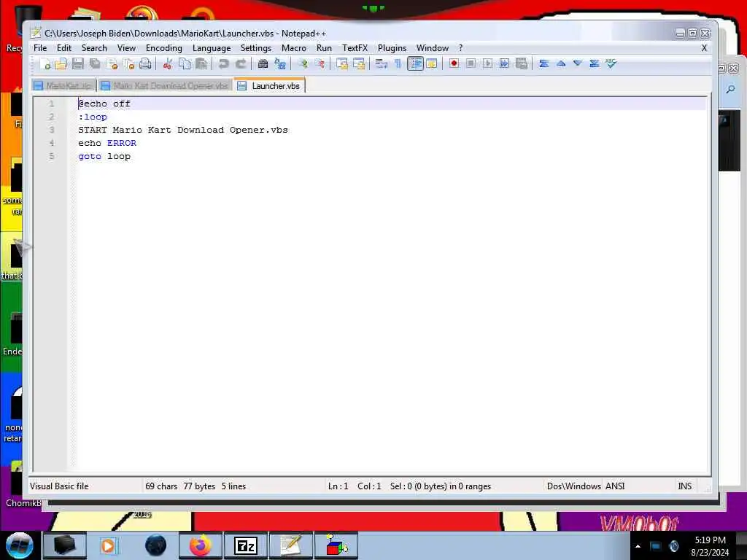Toggle show all characters pilcrow icon

[398, 63]
